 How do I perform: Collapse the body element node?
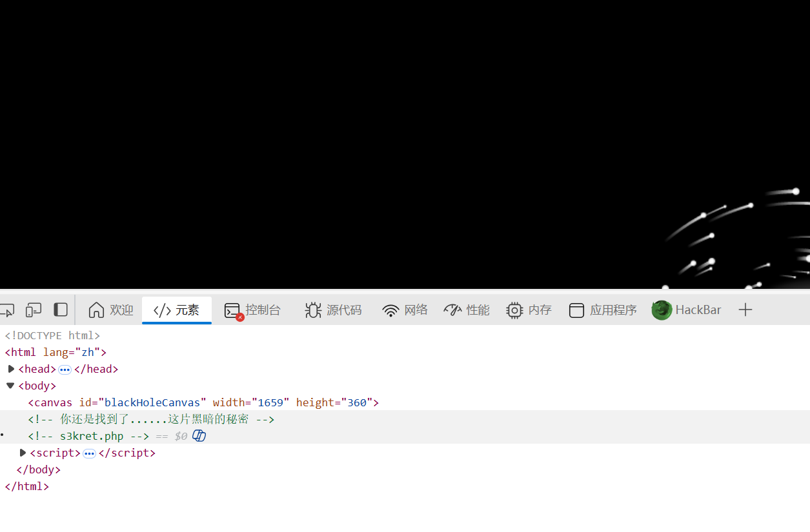tap(10, 386)
